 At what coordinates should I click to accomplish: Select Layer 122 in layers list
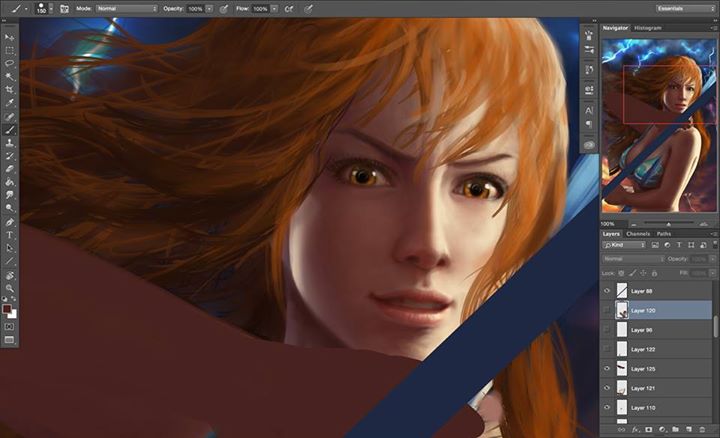pos(657,349)
